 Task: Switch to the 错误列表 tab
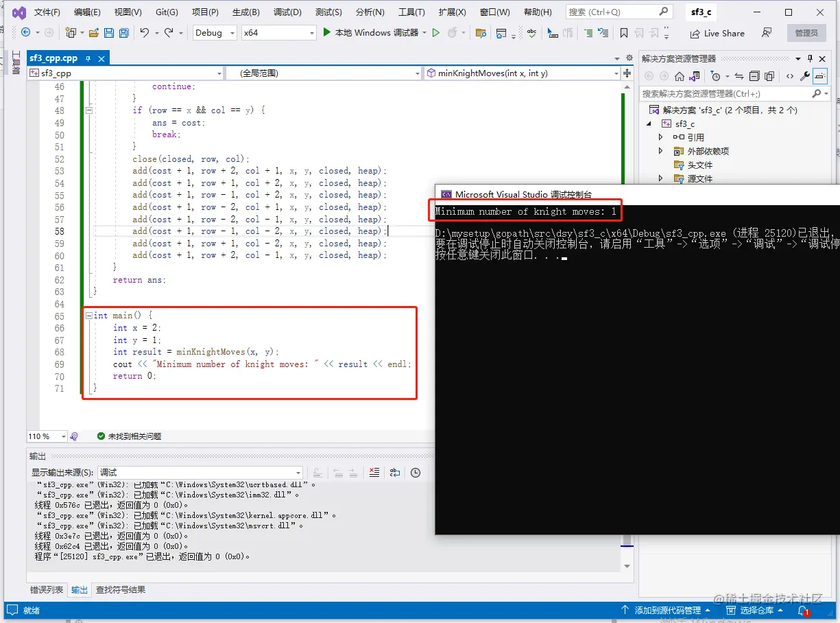[47, 589]
